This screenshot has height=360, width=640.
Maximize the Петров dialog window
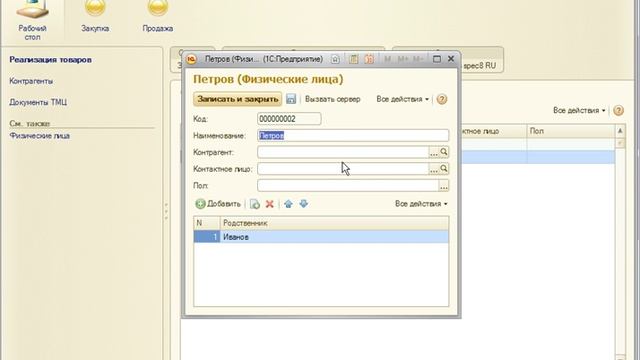tap(437, 59)
